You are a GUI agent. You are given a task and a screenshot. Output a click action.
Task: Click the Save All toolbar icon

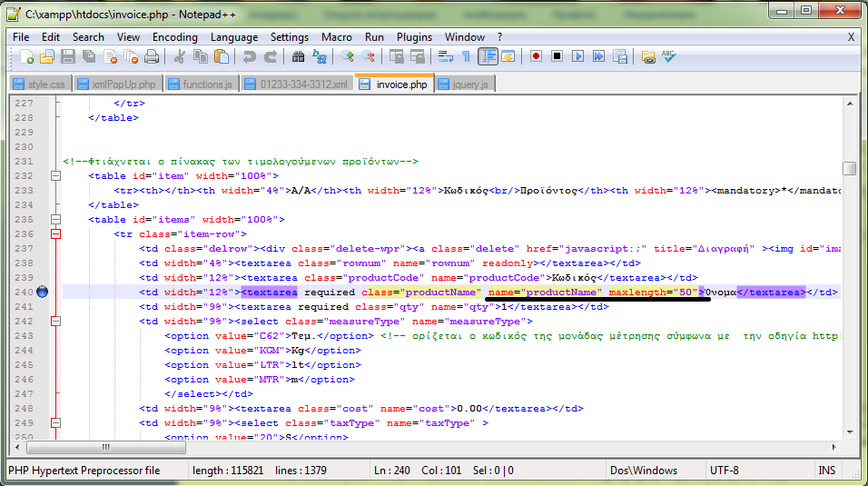(89, 56)
